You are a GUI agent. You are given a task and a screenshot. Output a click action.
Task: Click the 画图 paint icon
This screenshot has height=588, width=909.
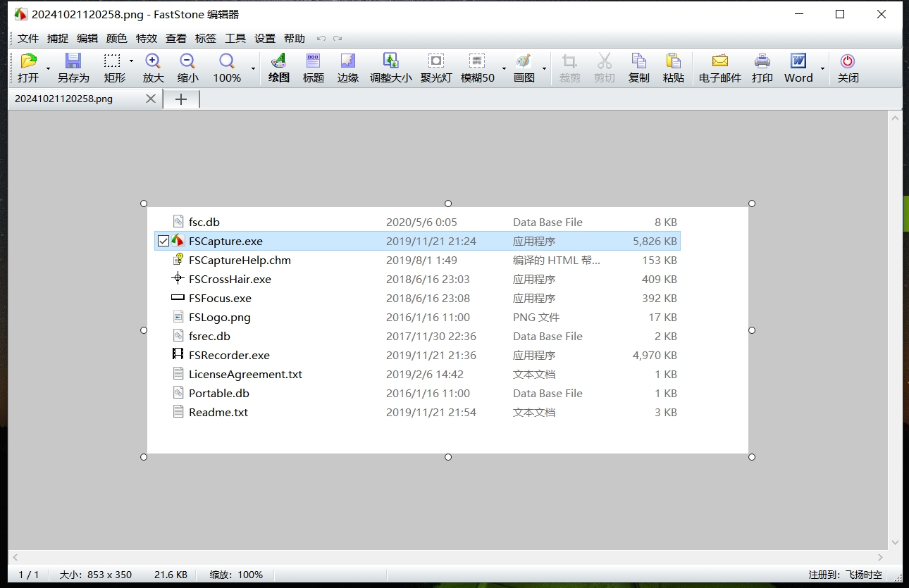pos(524,61)
